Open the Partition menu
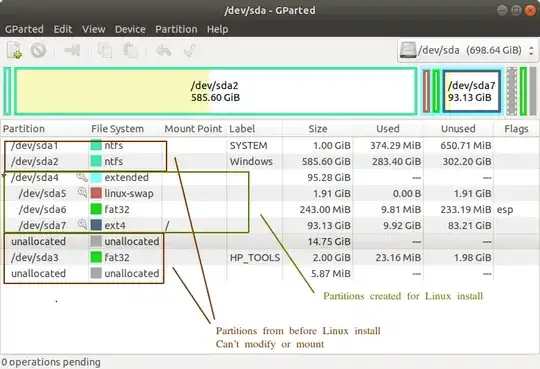 click(176, 29)
